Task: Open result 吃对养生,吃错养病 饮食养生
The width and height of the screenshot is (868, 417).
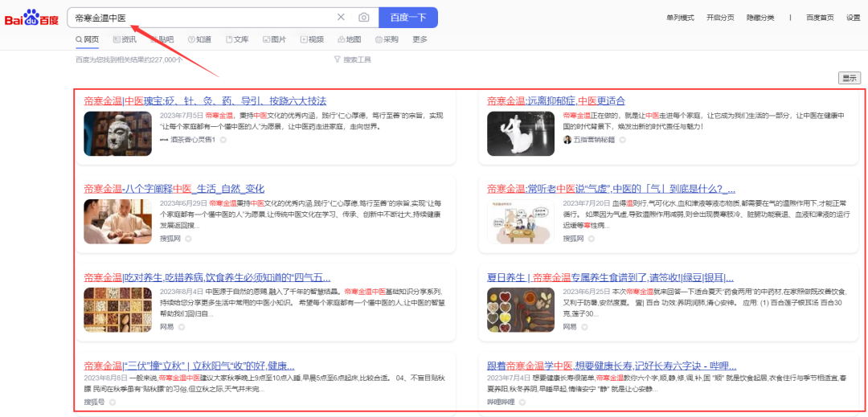Action: (207, 278)
